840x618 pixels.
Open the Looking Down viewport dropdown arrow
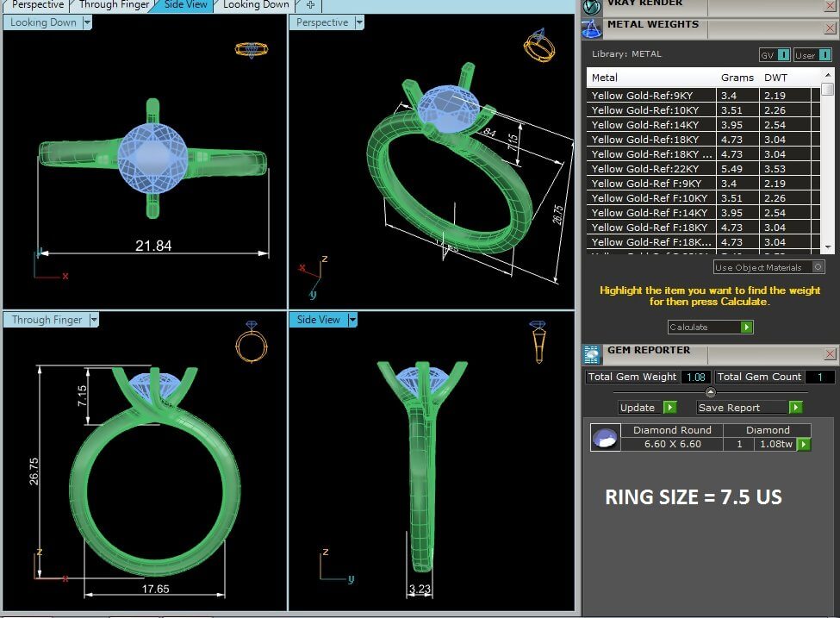click(87, 23)
